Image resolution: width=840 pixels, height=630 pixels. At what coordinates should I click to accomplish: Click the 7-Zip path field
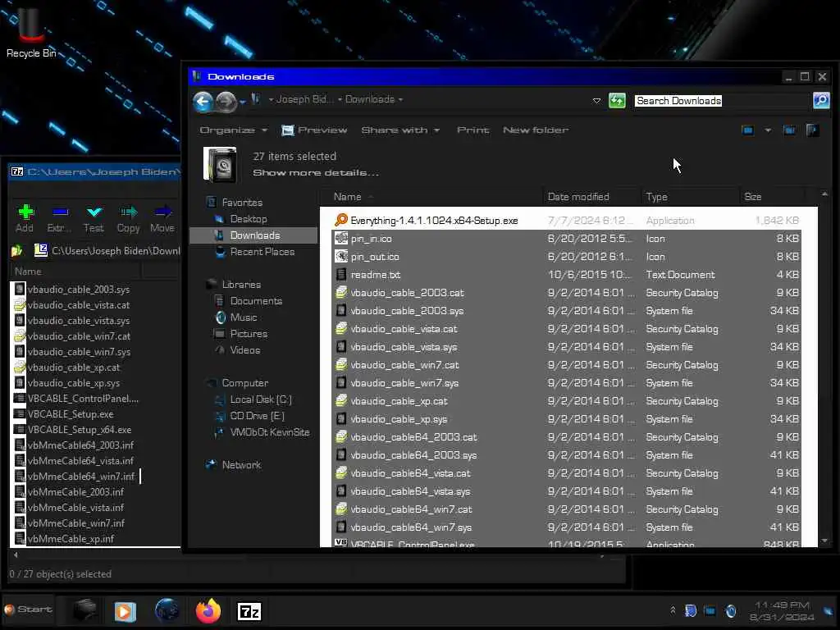[115, 251]
